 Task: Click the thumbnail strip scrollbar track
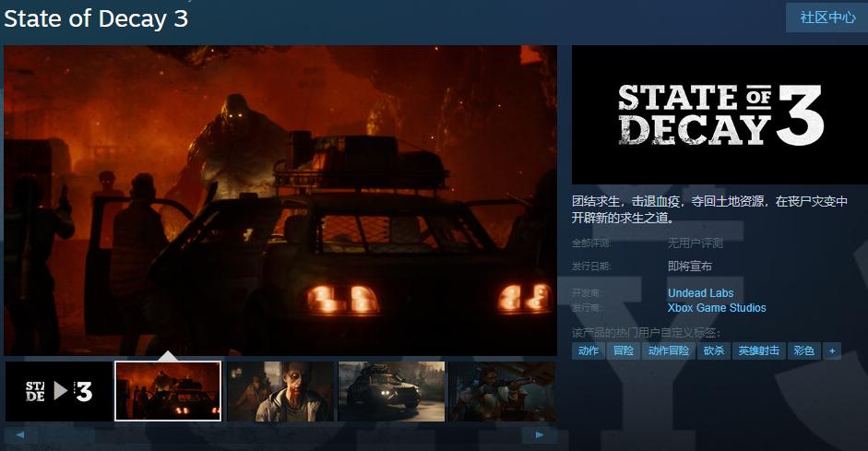[x=280, y=435]
